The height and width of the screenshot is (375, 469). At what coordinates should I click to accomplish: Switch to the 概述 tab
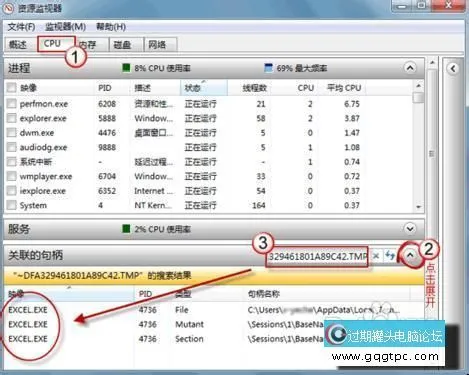18,44
